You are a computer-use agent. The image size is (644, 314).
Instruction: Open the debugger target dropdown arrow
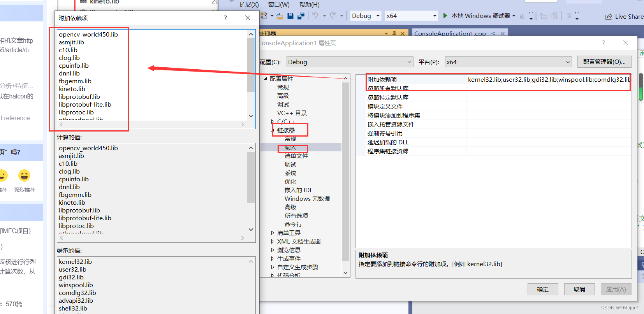click(x=514, y=16)
